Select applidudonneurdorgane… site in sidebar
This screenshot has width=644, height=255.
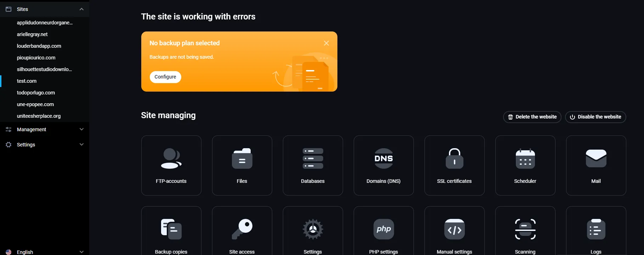click(x=45, y=23)
